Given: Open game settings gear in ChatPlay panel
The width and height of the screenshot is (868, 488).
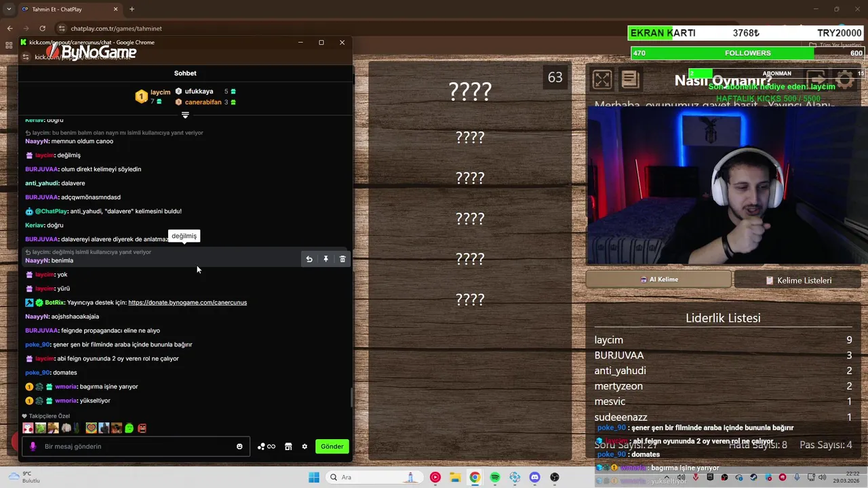Looking at the screenshot, I should [x=845, y=79].
